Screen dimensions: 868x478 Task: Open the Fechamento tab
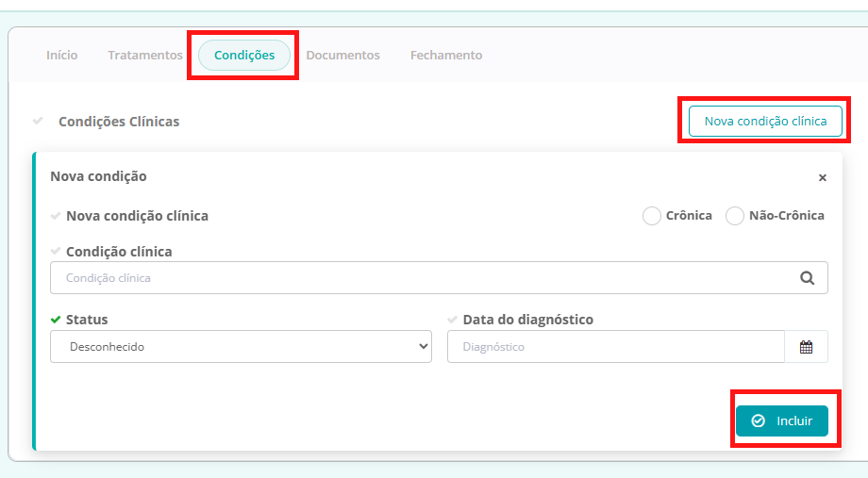pos(445,56)
